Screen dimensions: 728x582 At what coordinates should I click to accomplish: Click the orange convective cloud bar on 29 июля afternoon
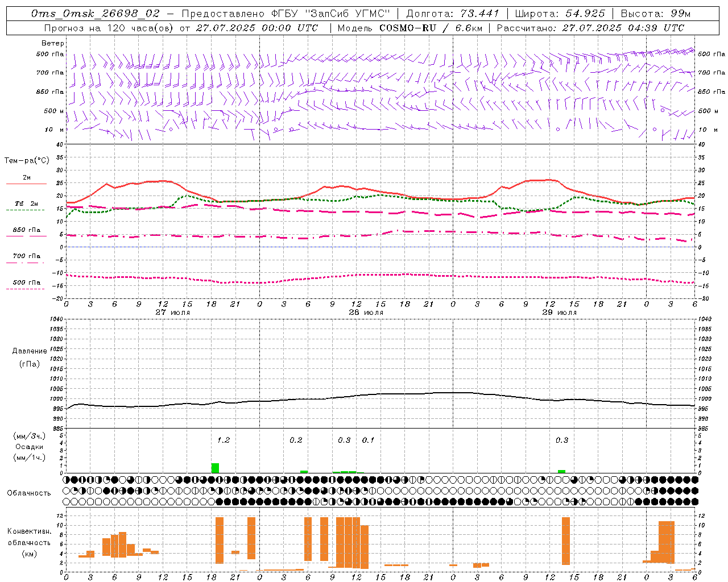[566, 541]
